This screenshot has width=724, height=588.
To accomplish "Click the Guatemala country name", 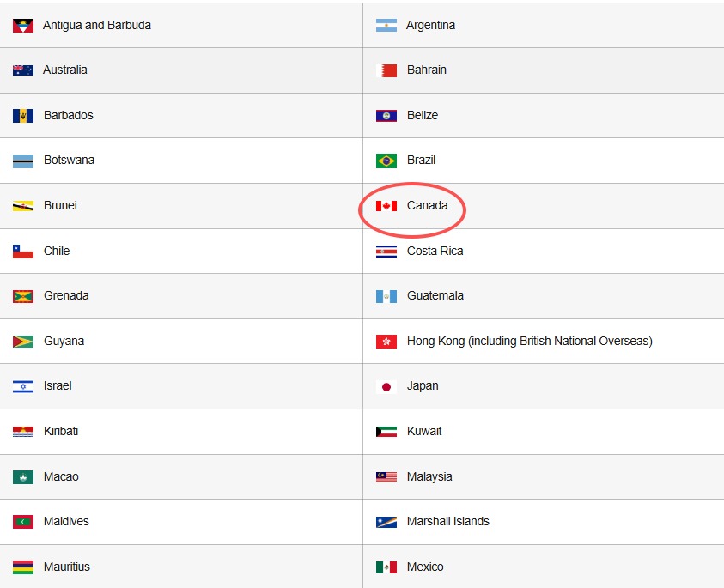I will (435, 295).
